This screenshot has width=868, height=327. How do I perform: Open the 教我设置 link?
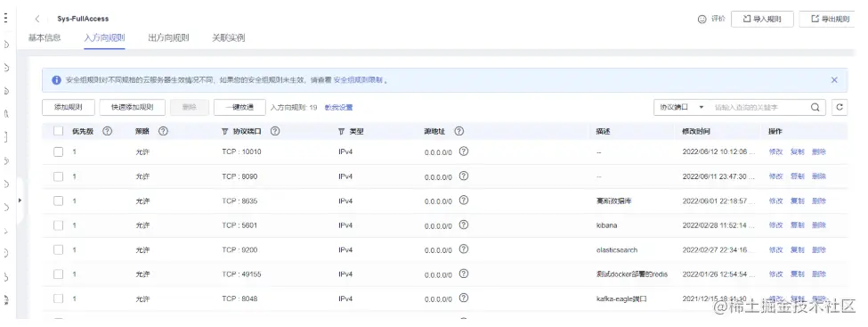click(338, 108)
